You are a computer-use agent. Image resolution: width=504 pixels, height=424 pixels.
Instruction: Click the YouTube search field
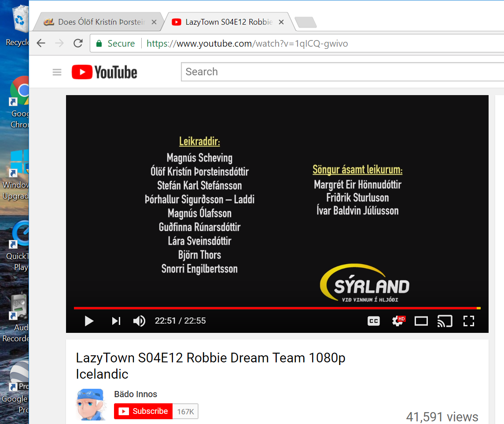(x=339, y=72)
